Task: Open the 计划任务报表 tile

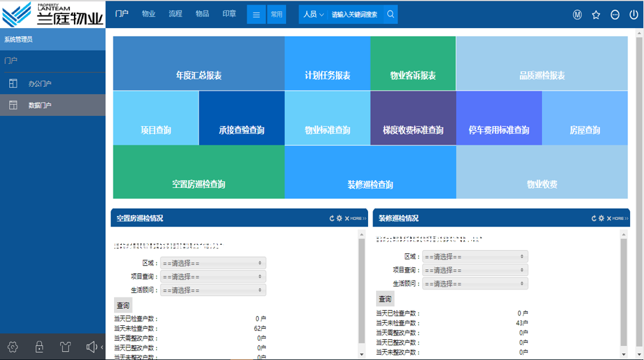Action: click(327, 63)
